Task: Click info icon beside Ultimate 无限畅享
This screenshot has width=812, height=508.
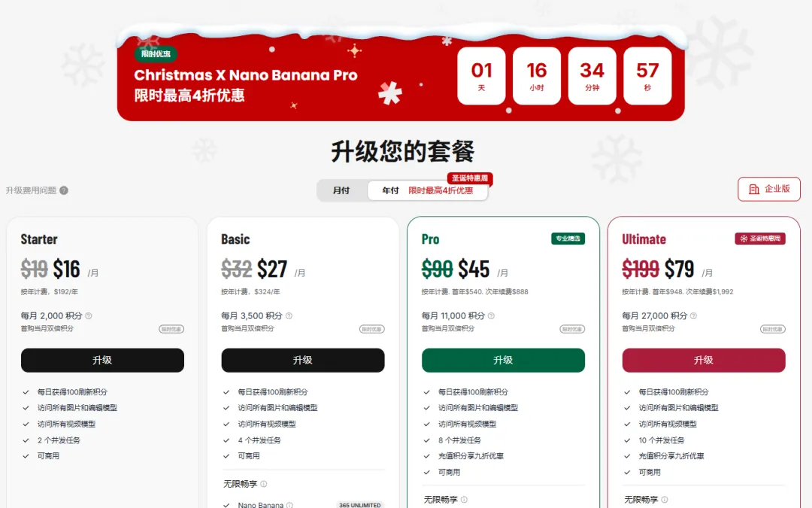Action: (665, 499)
